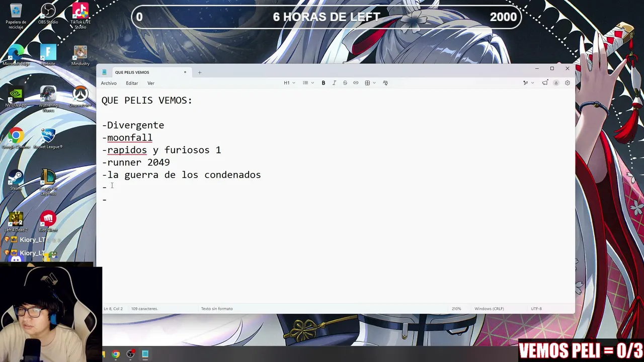Open zoom level 210% in status bar
Viewport: 644px width, 362px height.
point(456,309)
